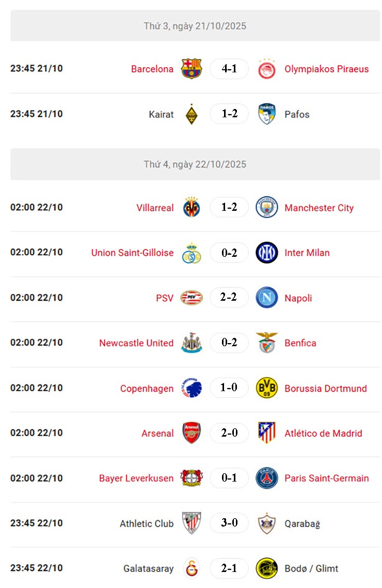Click the Arsenal cannon crest
Screen dimensions: 382x588
point(192,433)
